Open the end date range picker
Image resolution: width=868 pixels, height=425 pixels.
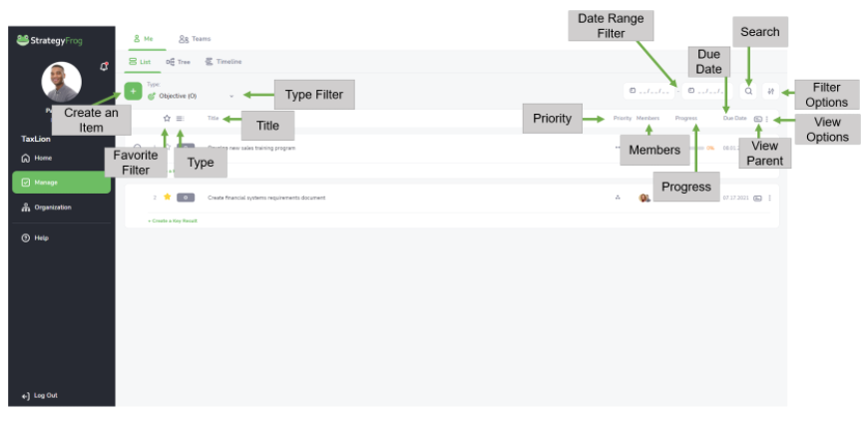coord(707,92)
